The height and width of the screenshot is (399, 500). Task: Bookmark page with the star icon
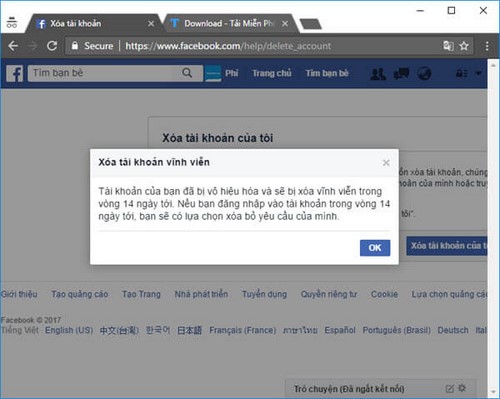click(464, 46)
